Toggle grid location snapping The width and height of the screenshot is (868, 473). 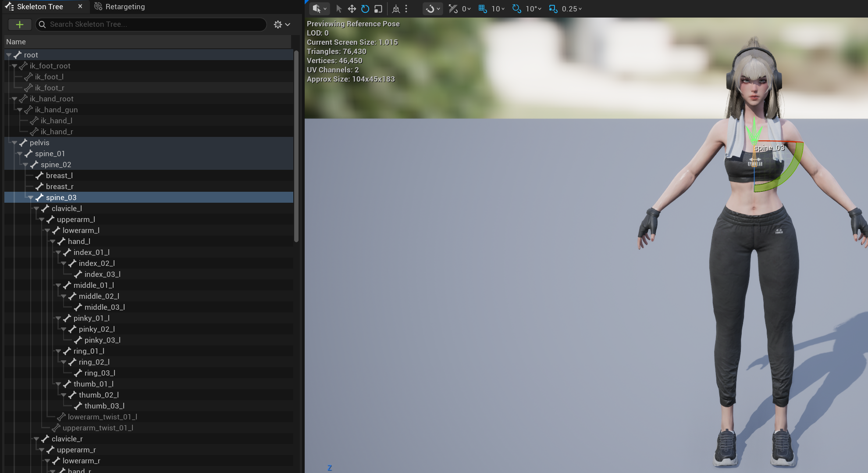pos(483,9)
